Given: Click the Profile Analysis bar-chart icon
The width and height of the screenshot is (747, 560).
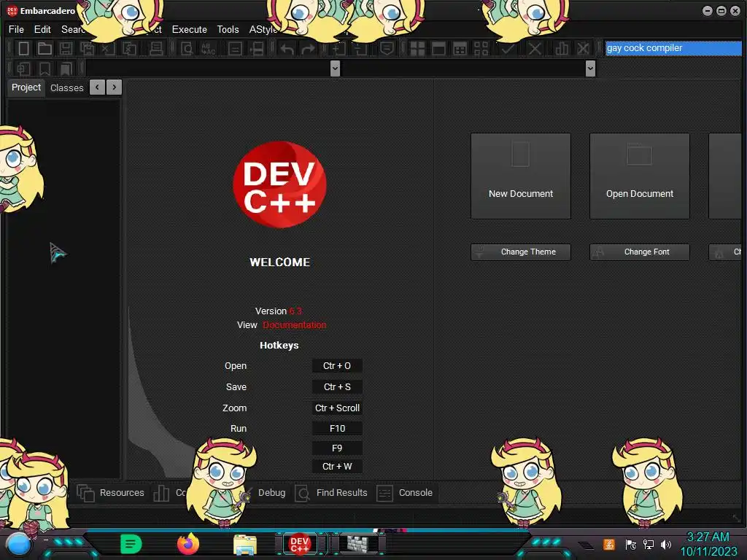Looking at the screenshot, I should tap(562, 48).
